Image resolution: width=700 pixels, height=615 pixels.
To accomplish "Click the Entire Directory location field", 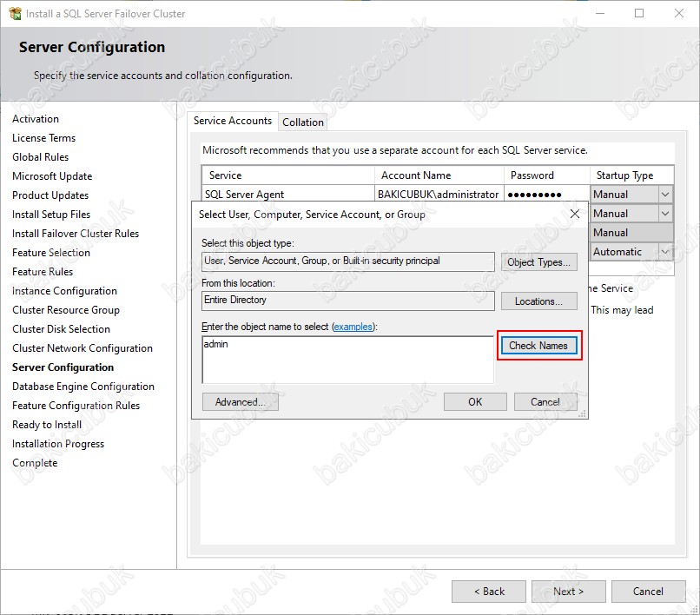I will pos(347,301).
